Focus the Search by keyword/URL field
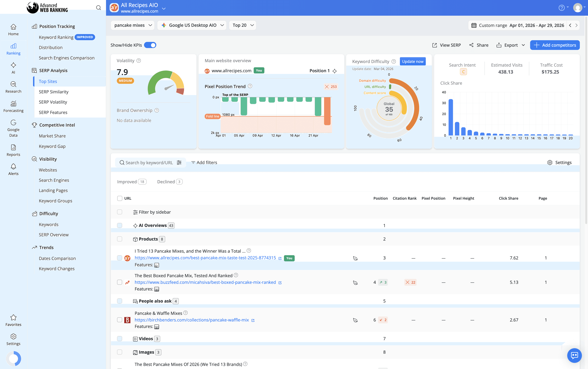 (x=149, y=163)
